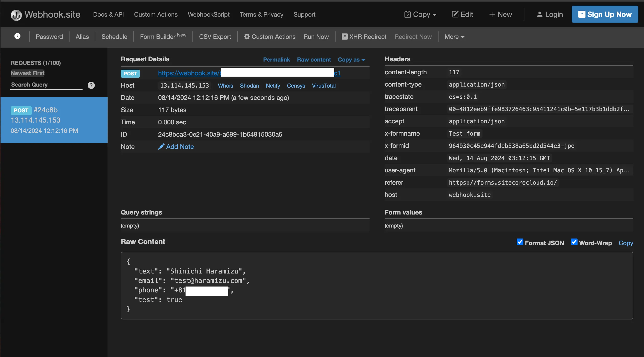
Task: Open VirusTotal lookup link
Action: (x=324, y=86)
